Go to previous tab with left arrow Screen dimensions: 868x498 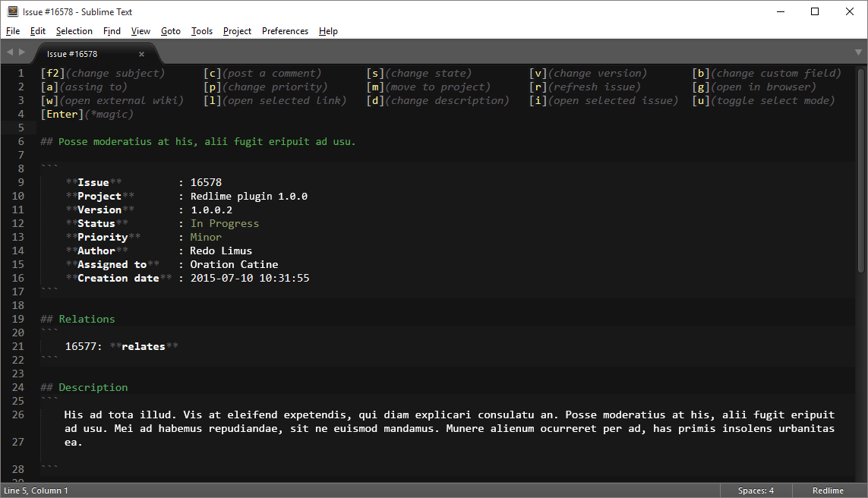click(9, 52)
